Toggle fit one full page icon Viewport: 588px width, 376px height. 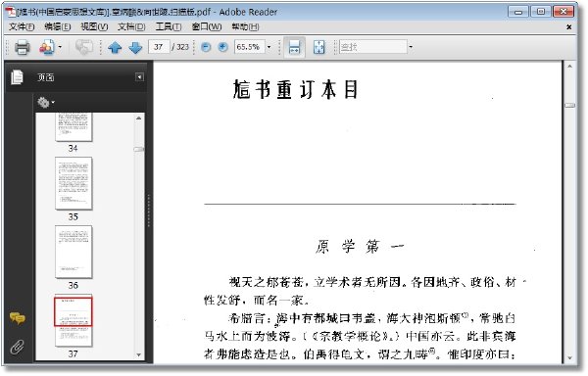[318, 47]
